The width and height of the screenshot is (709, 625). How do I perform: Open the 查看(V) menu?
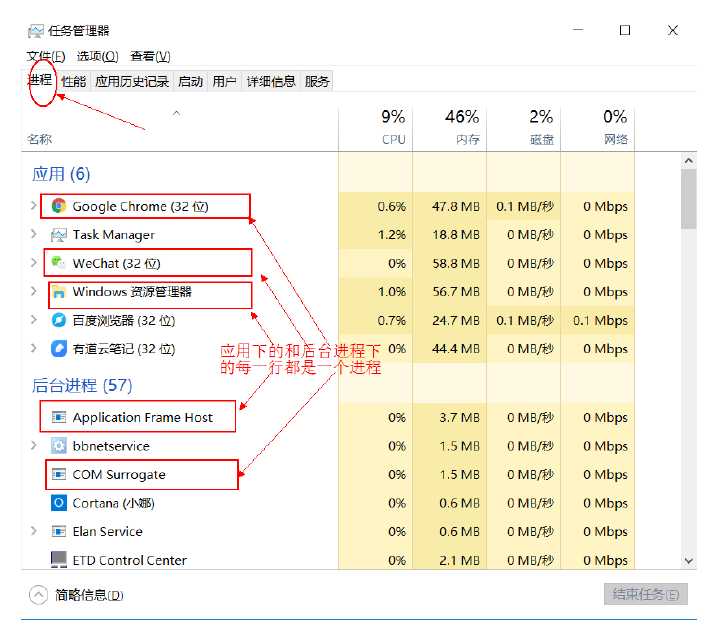coord(150,57)
